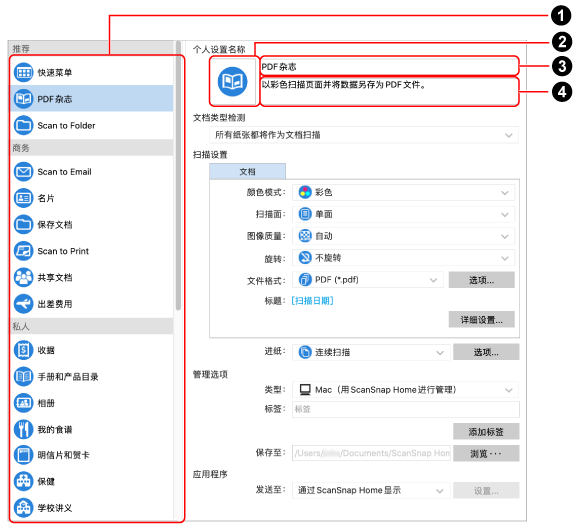Select the PDF 杂志 profile icon in list
Screen dimensions: 576x528
[24, 99]
